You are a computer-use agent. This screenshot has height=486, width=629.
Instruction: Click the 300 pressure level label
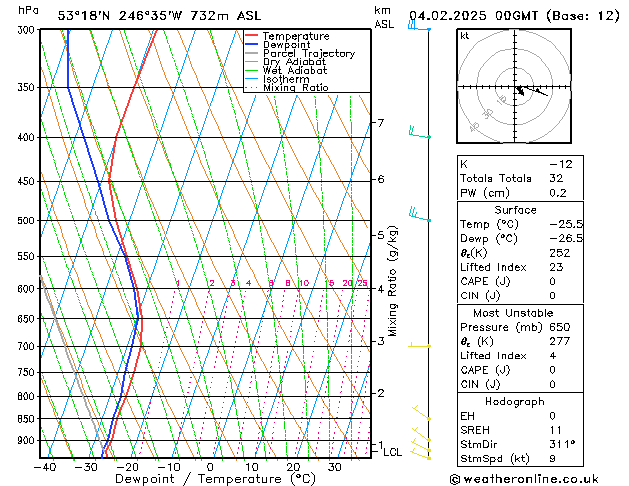[x=28, y=30]
